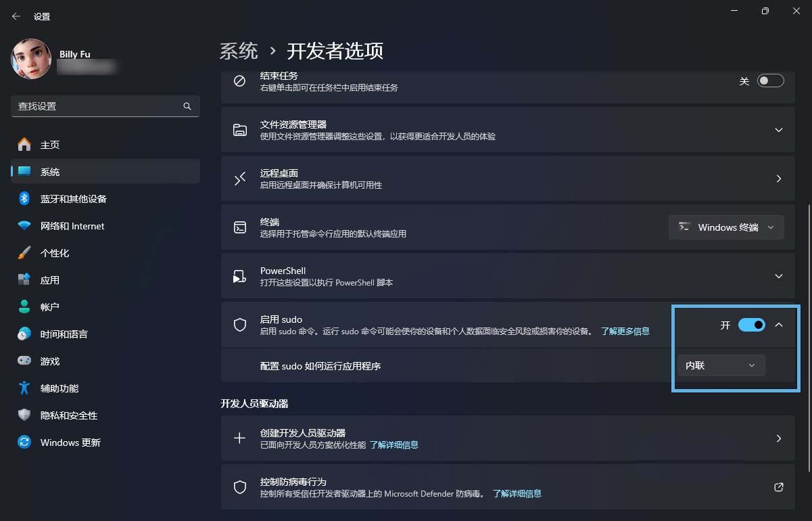Expand the 文件资源管理器 settings section
Viewport: 812px width, 521px height.
coord(778,129)
